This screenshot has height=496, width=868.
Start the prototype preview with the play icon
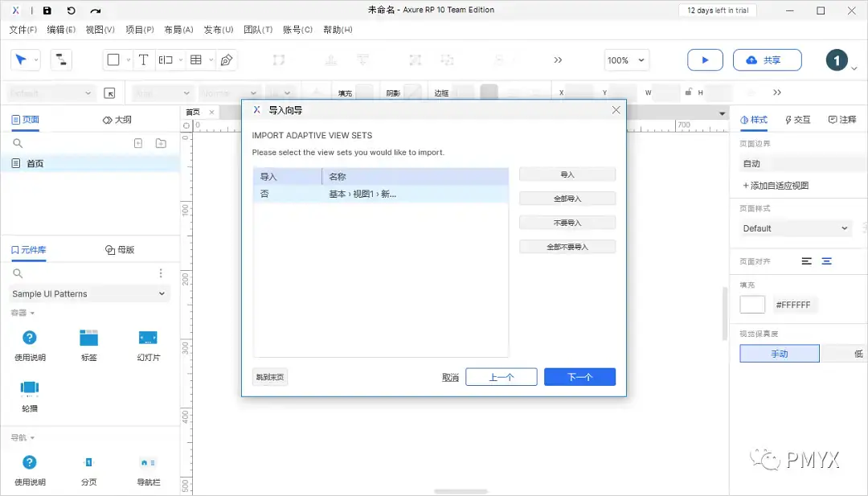(x=705, y=59)
